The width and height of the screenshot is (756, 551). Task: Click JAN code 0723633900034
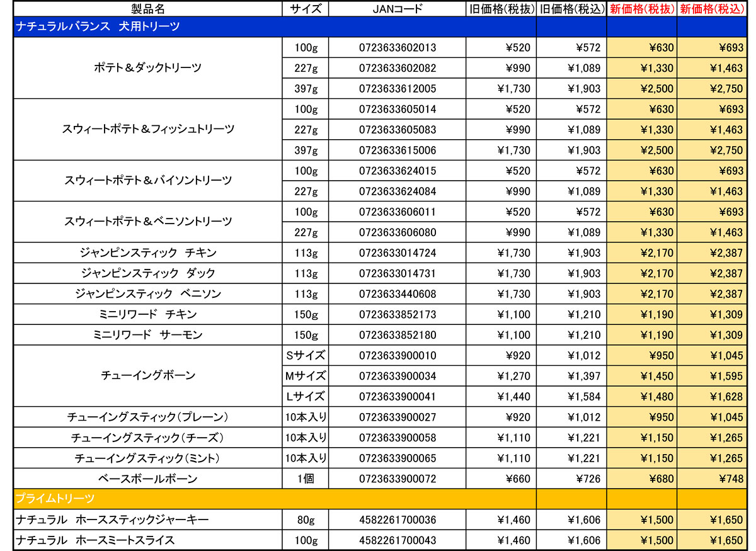[398, 376]
